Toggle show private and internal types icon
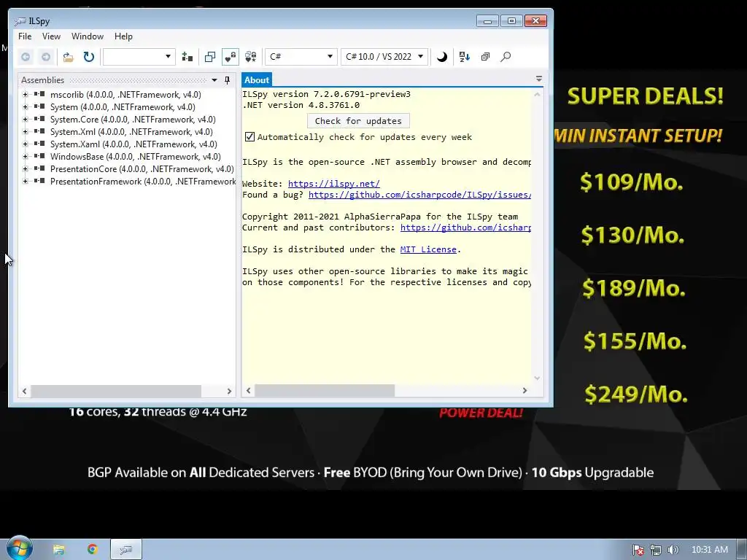747x560 pixels. point(230,57)
